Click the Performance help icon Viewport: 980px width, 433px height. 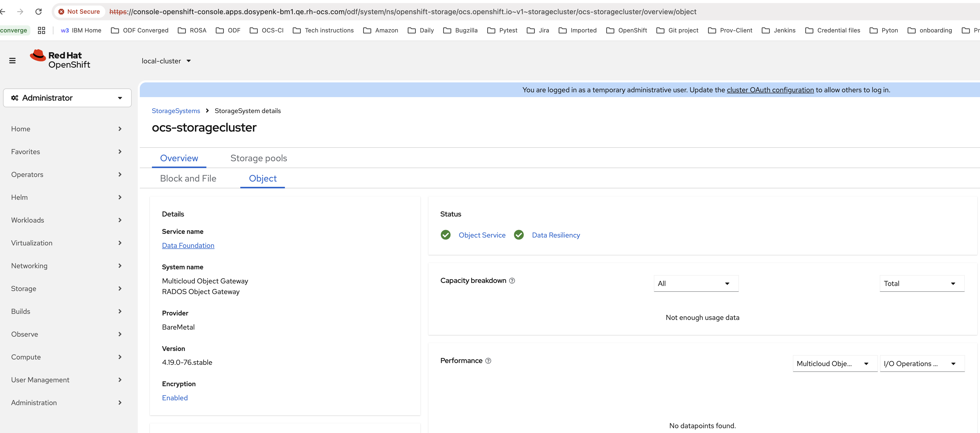(x=488, y=361)
